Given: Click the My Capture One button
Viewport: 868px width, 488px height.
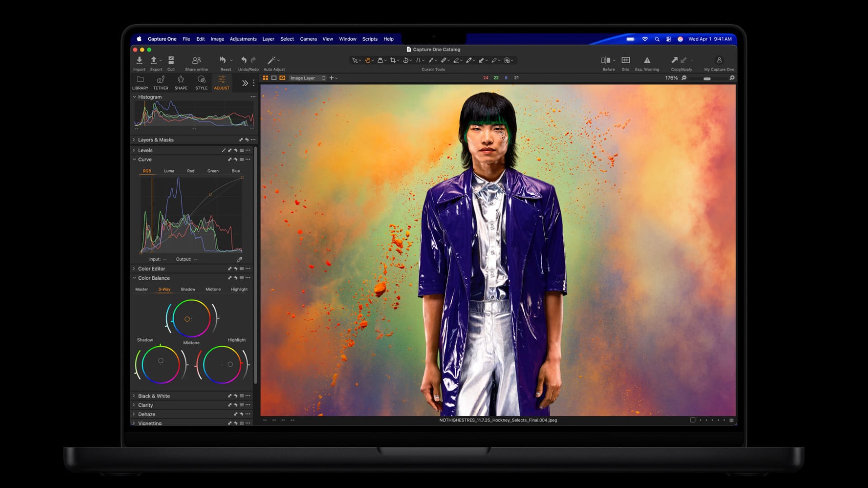Looking at the screenshot, I should 719,60.
